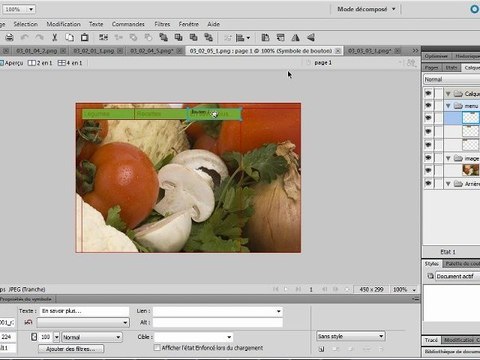Flip object vertically with toolbar icon
Viewport: 480px width, 360px height.
(311, 37)
